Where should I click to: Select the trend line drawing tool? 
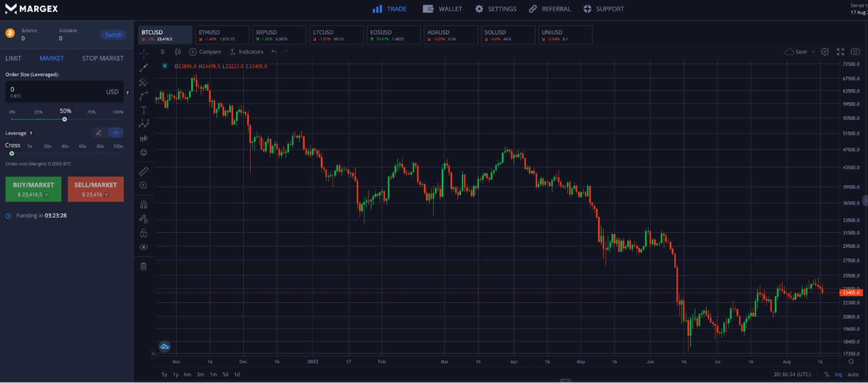pyautogui.click(x=144, y=68)
